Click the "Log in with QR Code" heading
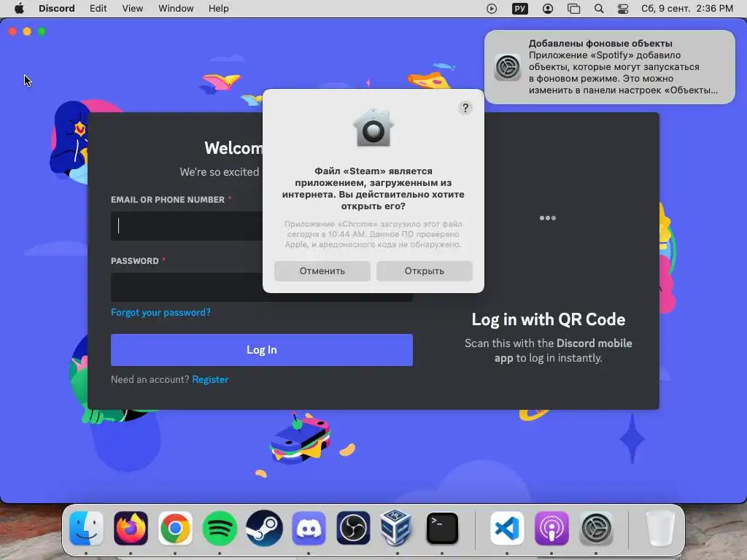This screenshot has height=560, width=747. click(x=549, y=319)
